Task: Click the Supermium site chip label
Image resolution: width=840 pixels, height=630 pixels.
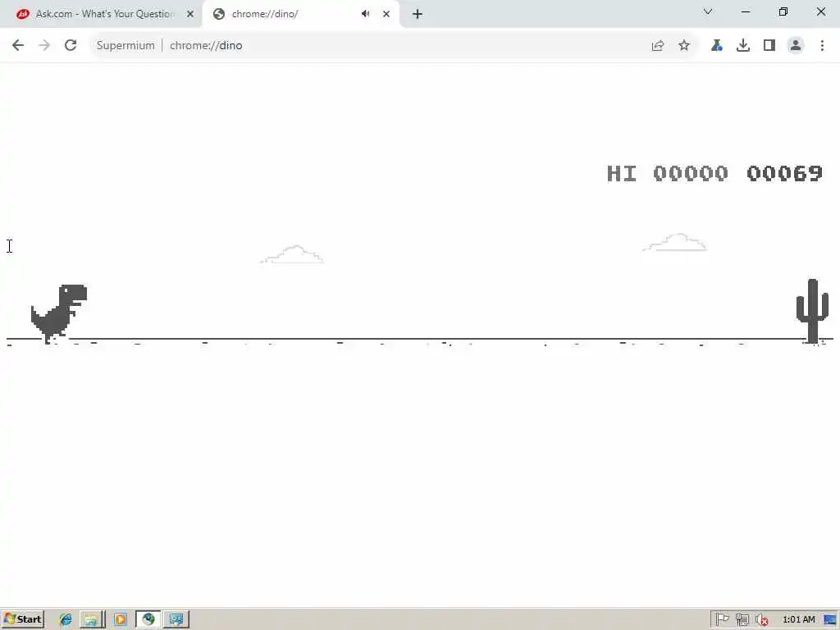Action: coord(126,46)
